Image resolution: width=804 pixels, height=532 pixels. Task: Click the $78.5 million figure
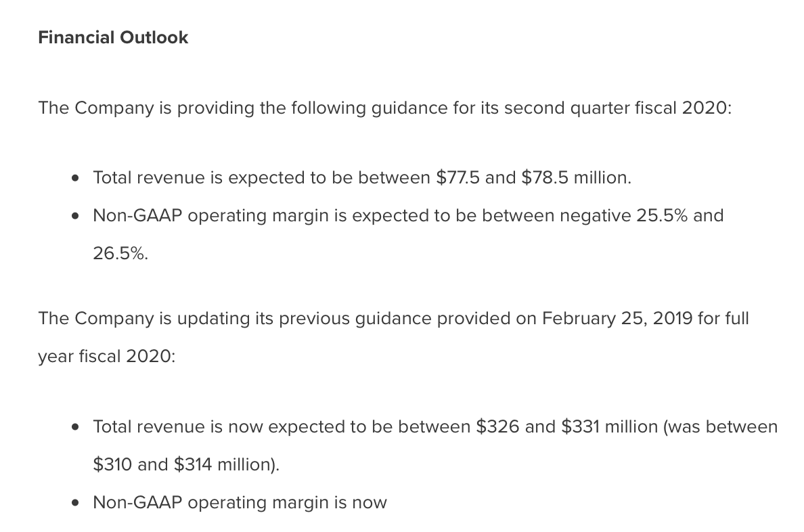[577, 177]
